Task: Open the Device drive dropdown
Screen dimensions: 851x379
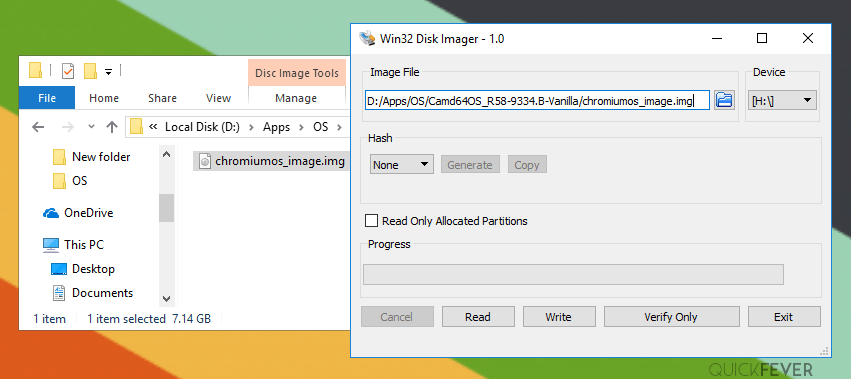Action: [x=782, y=100]
